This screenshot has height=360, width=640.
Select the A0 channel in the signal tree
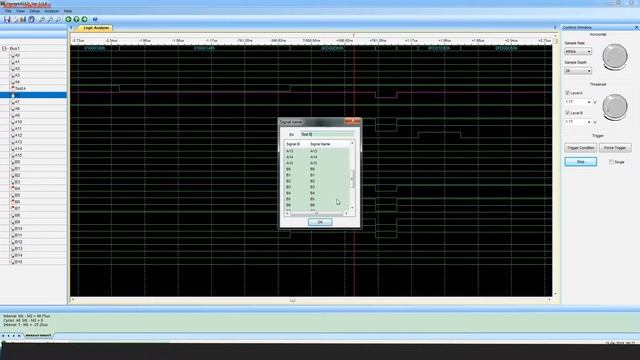pos(17,55)
